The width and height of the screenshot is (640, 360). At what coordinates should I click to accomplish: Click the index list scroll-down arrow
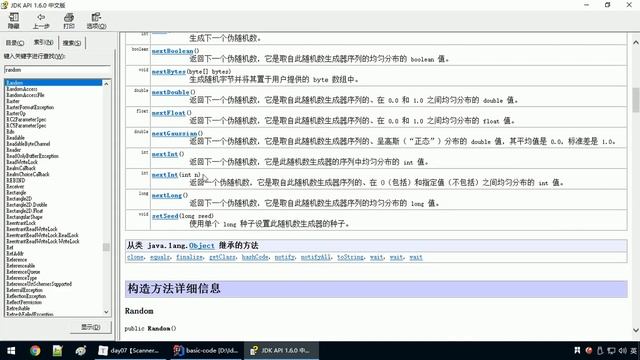tap(107, 312)
